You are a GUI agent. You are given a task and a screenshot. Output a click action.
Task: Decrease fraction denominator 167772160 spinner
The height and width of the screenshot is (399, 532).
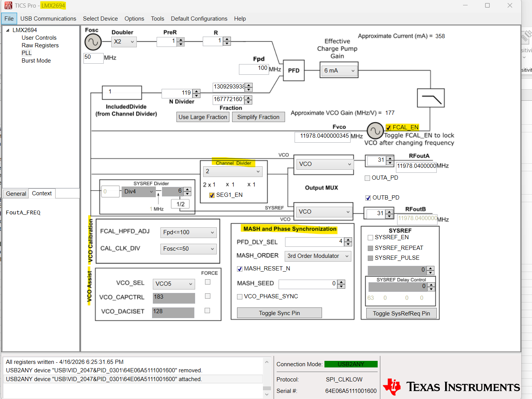[x=248, y=102]
